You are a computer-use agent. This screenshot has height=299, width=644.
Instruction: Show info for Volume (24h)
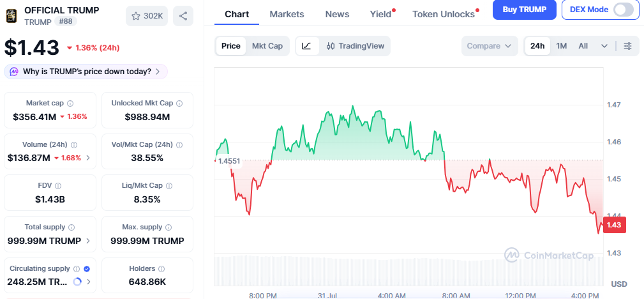tap(74, 145)
